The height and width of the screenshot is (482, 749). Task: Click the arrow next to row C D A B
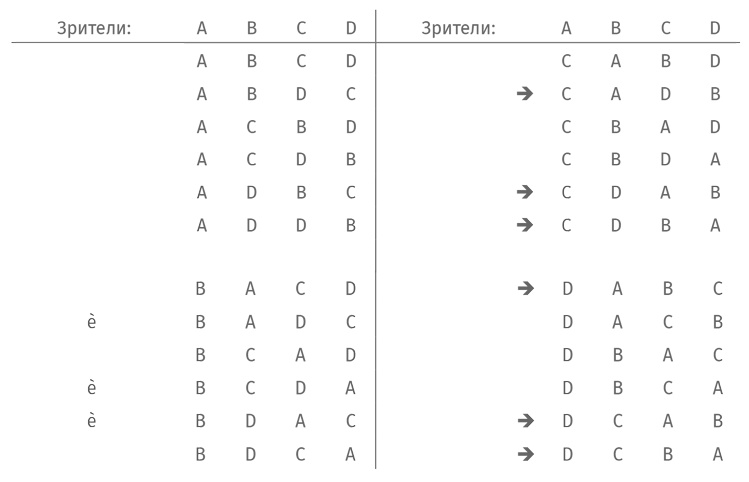point(523,193)
